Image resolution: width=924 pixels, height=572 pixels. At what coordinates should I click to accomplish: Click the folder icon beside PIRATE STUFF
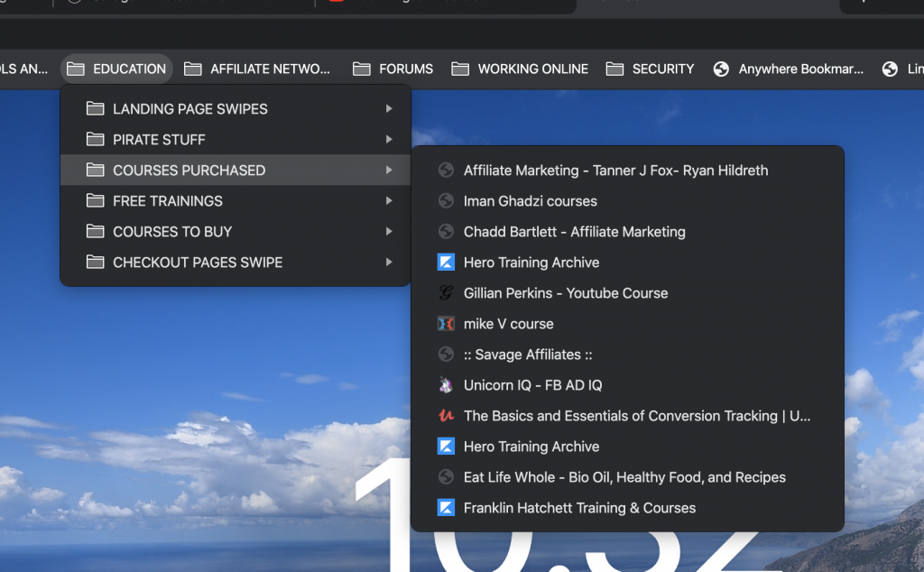point(95,139)
